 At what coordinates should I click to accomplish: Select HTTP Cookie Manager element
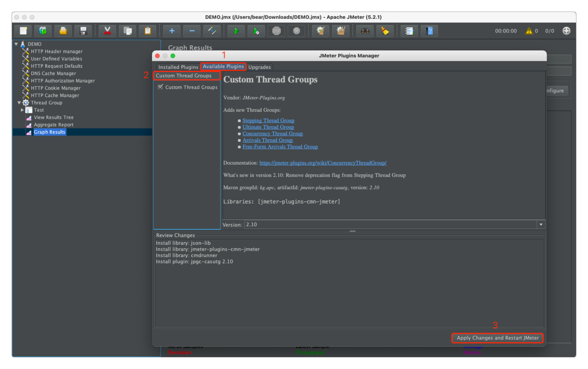coord(56,88)
